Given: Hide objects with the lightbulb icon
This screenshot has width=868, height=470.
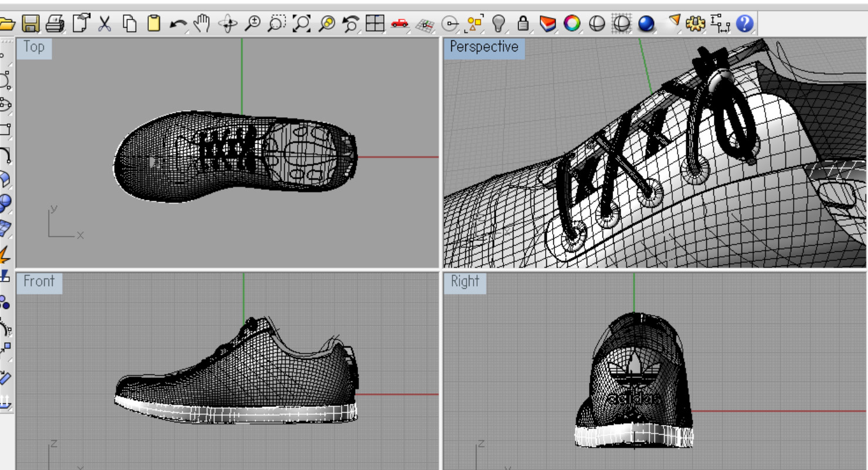Looking at the screenshot, I should pyautogui.click(x=499, y=23).
